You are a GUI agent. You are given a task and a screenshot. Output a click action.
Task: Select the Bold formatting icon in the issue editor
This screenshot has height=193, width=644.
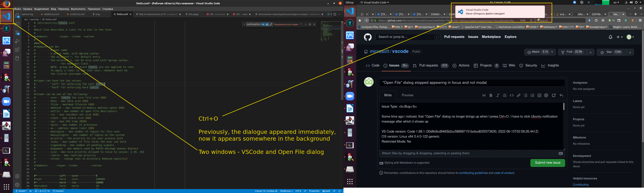(491, 95)
